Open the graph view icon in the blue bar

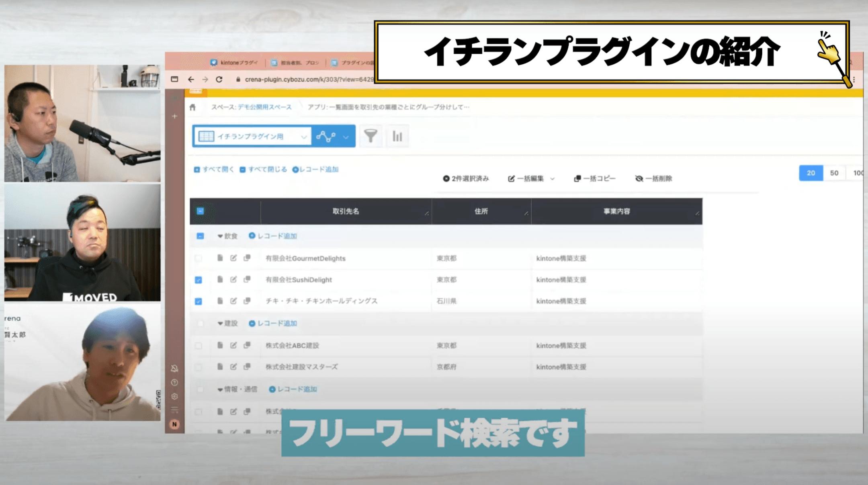click(325, 137)
